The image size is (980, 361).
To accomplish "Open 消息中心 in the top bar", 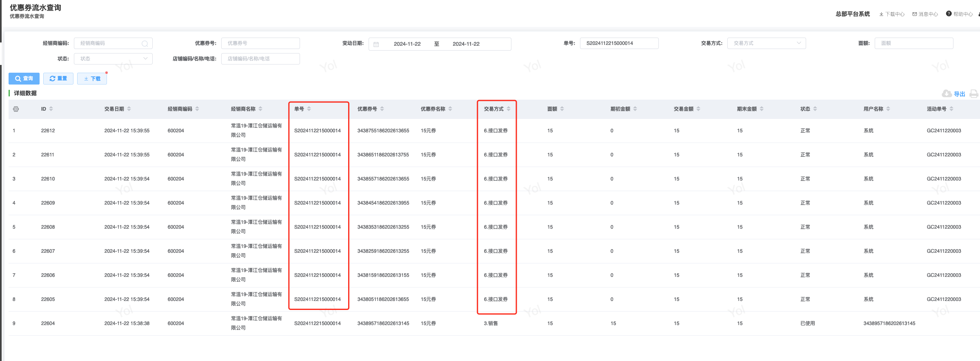I will tap(925, 14).
